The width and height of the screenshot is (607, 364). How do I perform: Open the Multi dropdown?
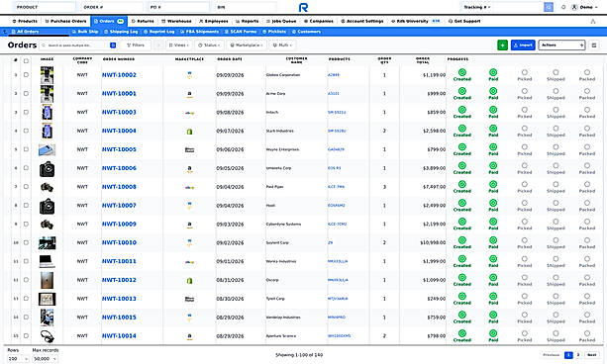[282, 45]
